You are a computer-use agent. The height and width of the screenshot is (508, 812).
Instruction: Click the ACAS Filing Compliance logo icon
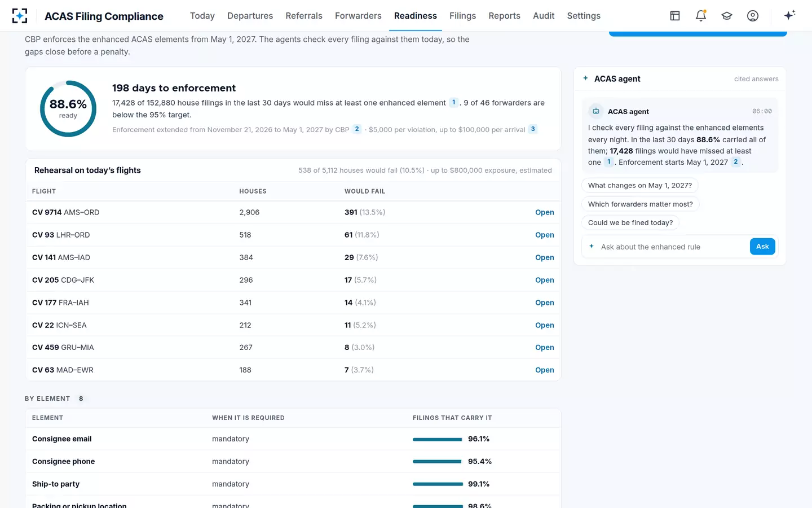point(20,16)
